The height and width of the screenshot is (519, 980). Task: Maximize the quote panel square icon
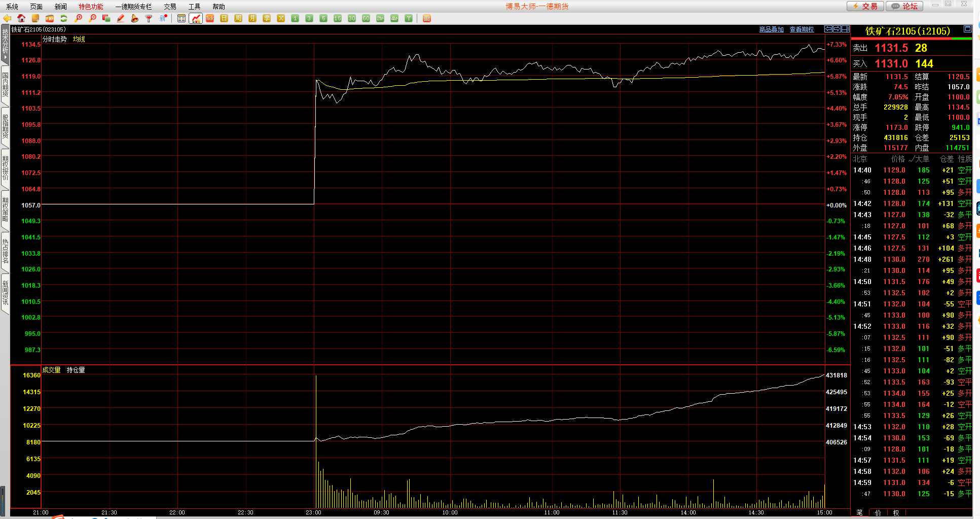click(x=968, y=29)
